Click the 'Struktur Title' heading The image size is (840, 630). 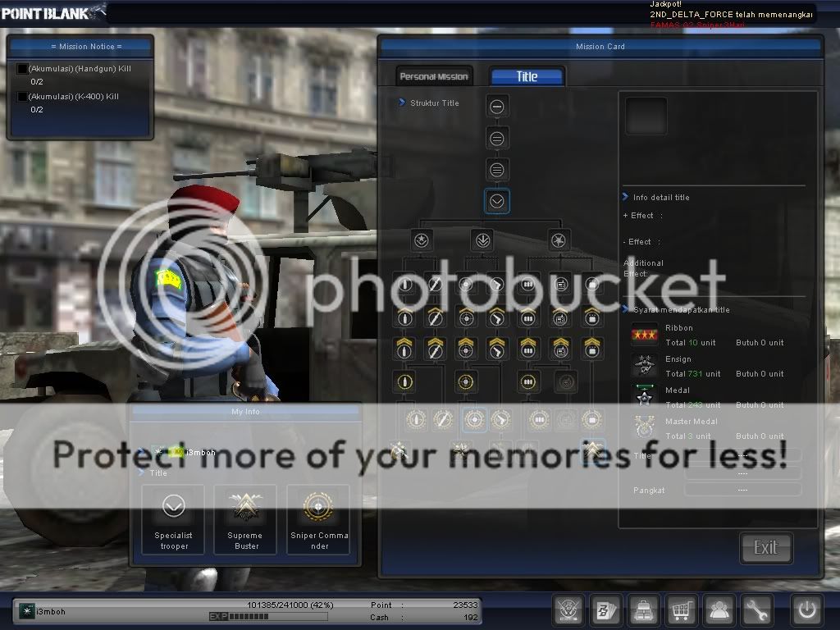pos(435,103)
